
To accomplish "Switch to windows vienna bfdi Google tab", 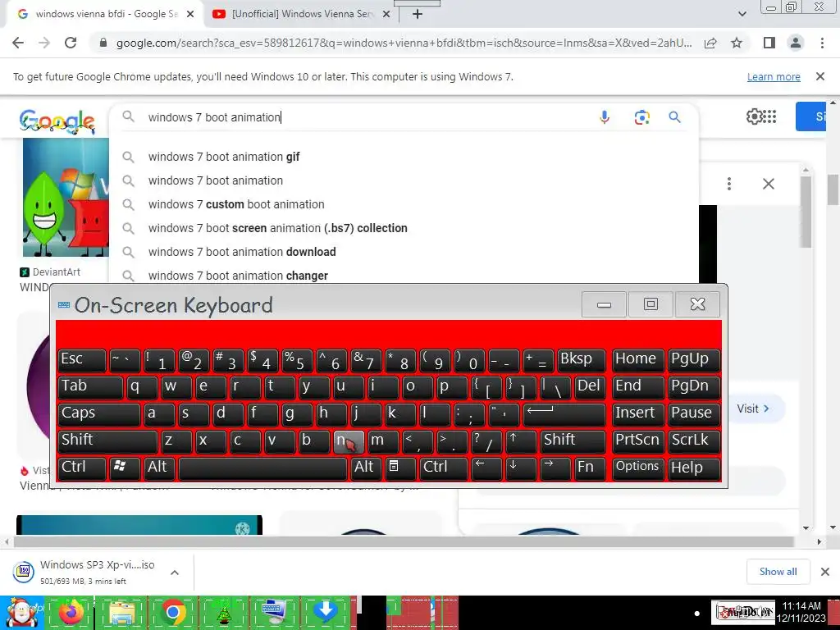I will click(x=106, y=14).
